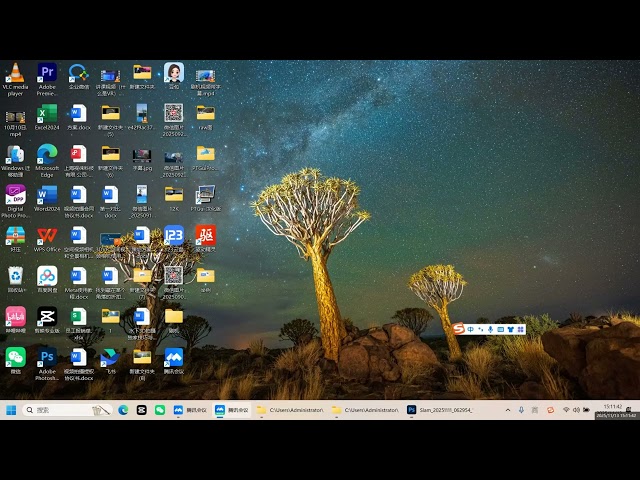Select the PTGui Pro cloud folder
Viewport: 640px width, 480px height.
click(x=205, y=158)
